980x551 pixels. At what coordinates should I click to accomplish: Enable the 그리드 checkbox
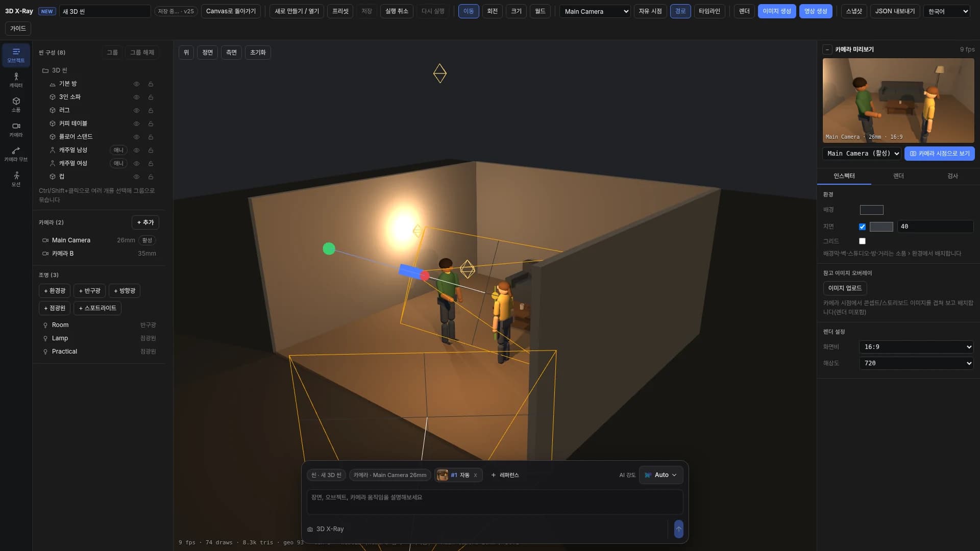coord(862,241)
